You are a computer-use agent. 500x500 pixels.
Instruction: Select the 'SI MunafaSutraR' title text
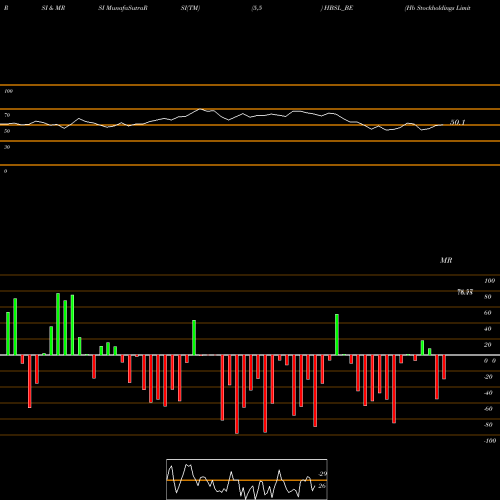click(x=123, y=8)
